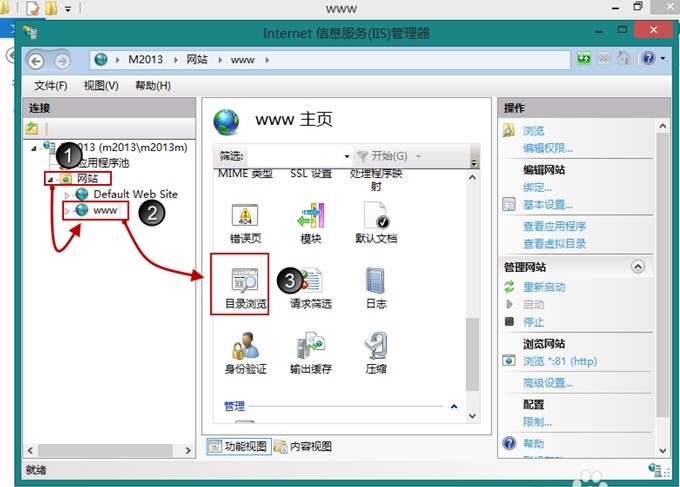Click the Forward navigation arrow
Screen dimensions: 680x487
pos(62,62)
